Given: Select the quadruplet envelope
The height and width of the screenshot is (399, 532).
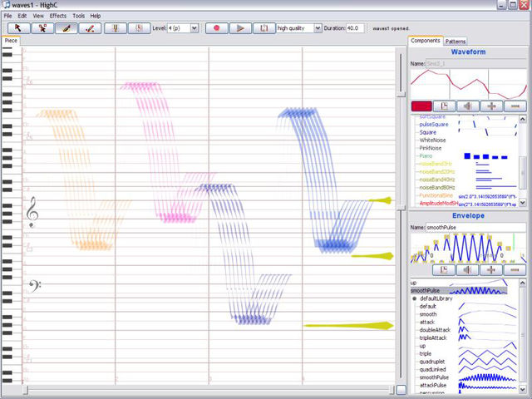Looking at the screenshot, I should pos(432,362).
